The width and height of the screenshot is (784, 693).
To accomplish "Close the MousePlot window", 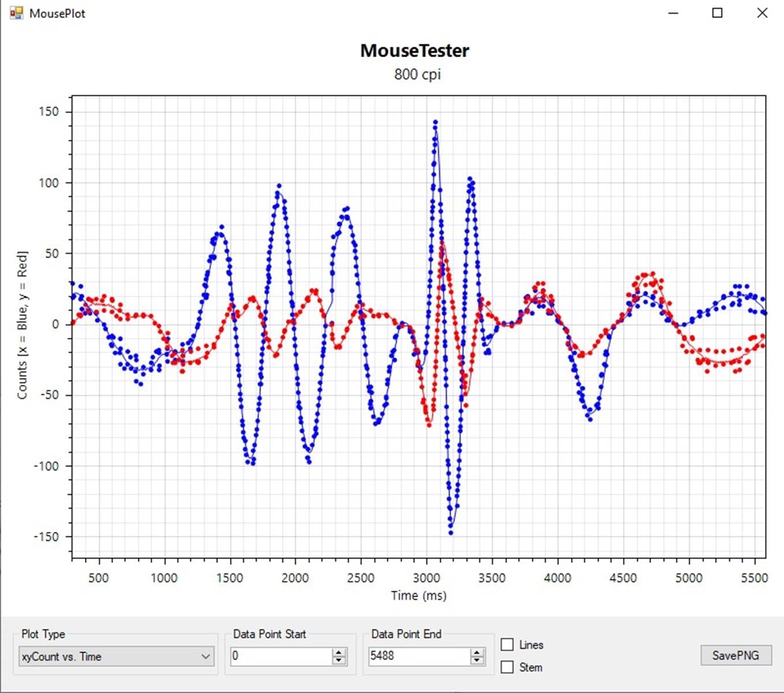I will point(762,13).
